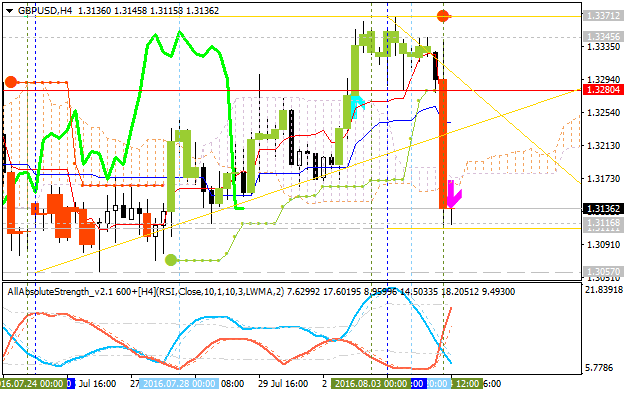
Task: Select the 1.33712 gray price label
Action: (x=603, y=16)
